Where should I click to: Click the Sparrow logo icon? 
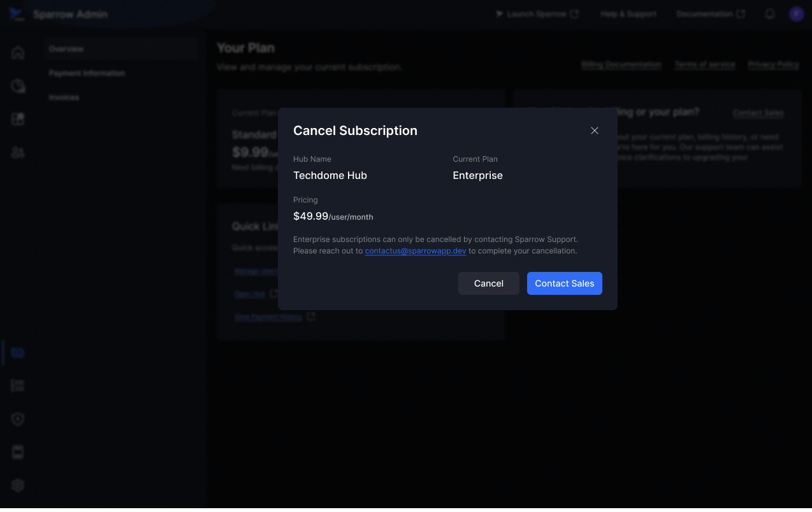(16, 15)
